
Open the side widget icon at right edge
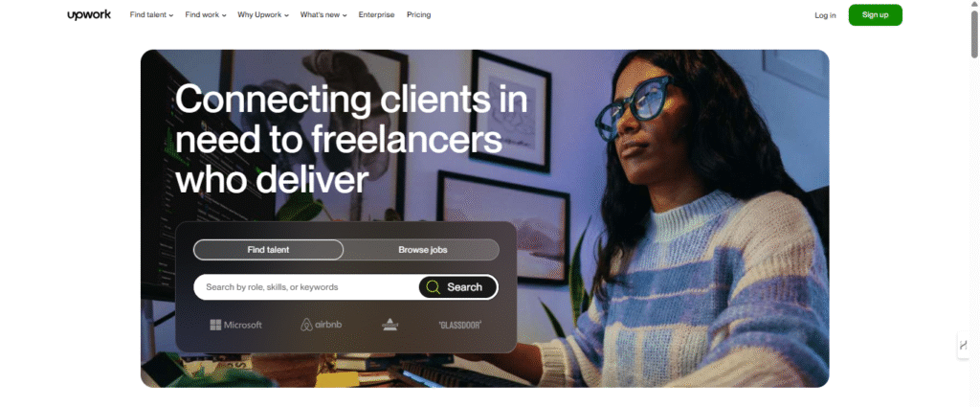coord(963,345)
